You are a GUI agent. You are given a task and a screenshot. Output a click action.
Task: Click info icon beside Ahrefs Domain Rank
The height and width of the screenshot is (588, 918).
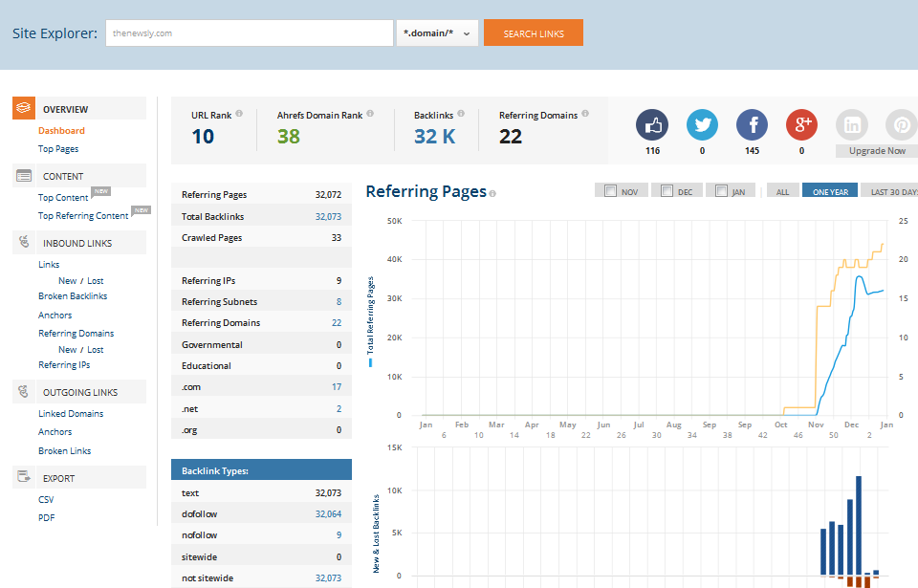point(370,114)
